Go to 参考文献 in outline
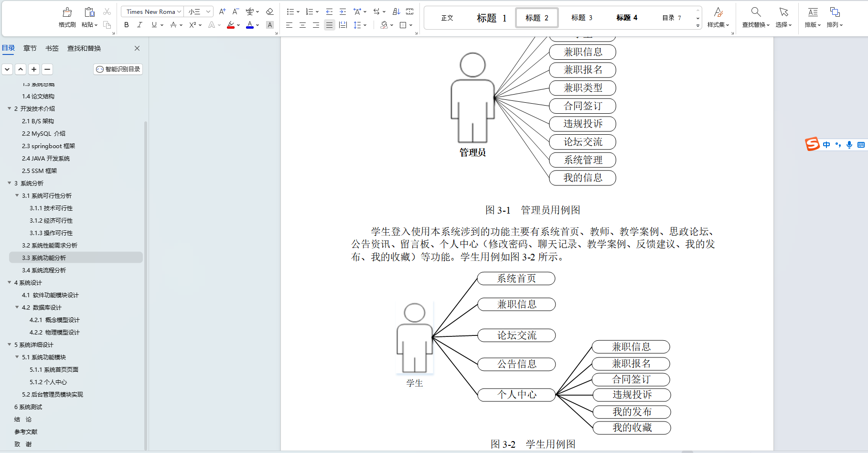This screenshot has height=453, width=868. click(26, 431)
